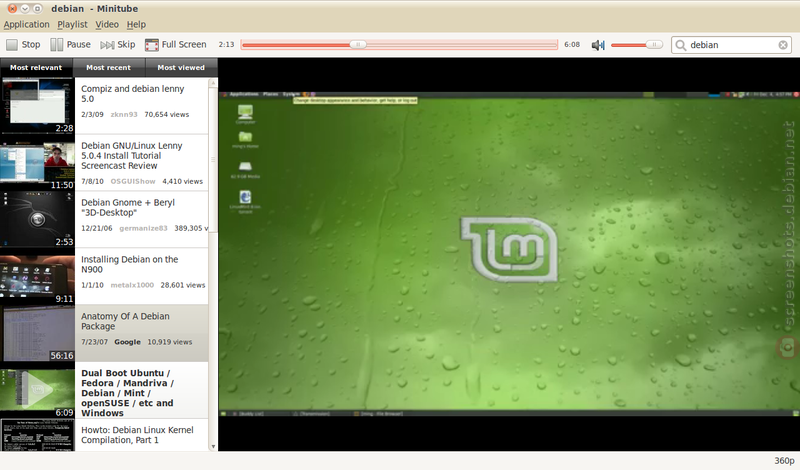This screenshot has height=470, width=800.
Task: Open the Howto Debian Linux Kernel Compilation thumbnail
Action: (37, 435)
